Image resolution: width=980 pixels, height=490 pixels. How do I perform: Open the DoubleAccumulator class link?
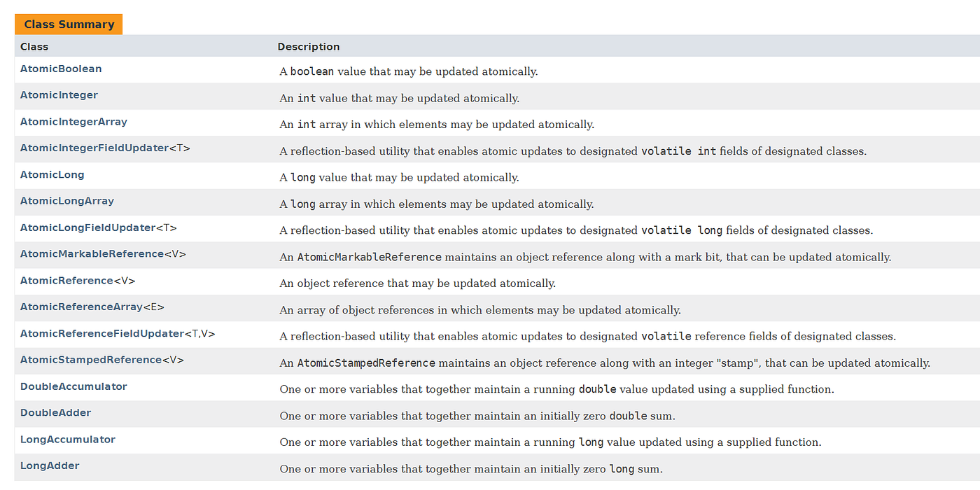(73, 386)
